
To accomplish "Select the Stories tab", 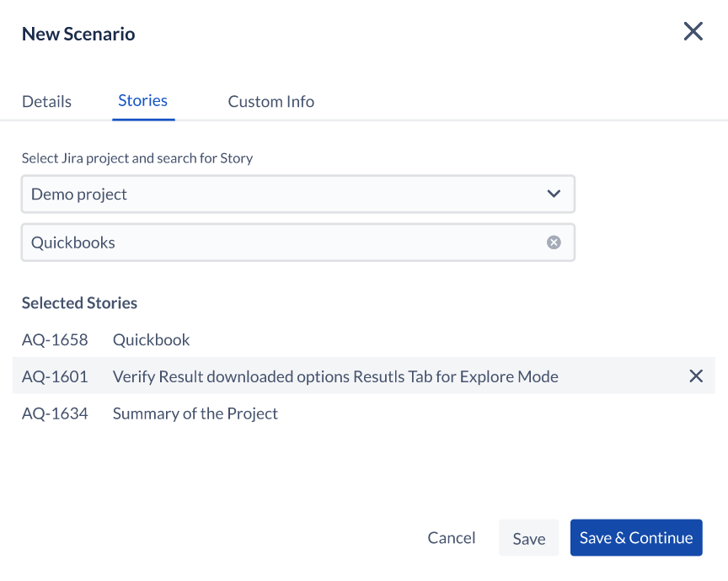I will coord(143,101).
